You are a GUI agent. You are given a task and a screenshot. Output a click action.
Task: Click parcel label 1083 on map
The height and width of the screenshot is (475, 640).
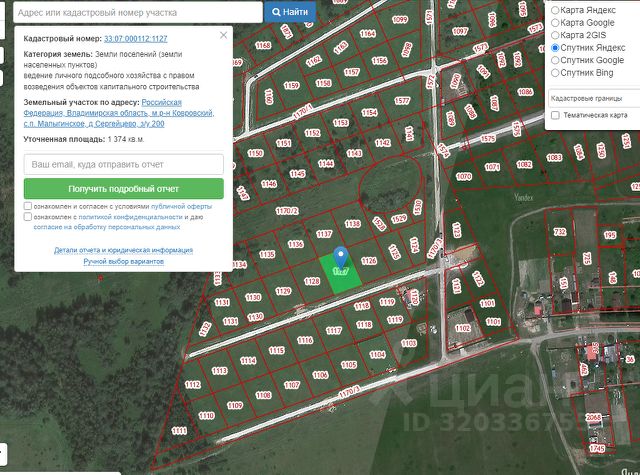(x=554, y=158)
